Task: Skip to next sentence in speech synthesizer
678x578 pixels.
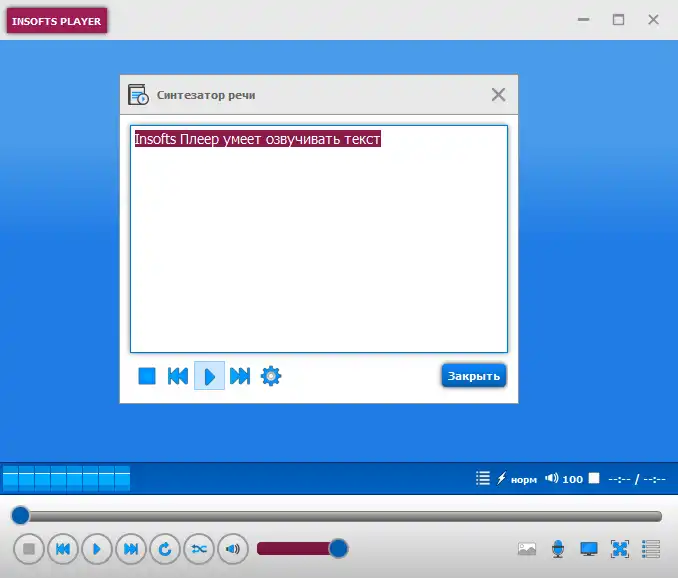Action: [x=240, y=376]
